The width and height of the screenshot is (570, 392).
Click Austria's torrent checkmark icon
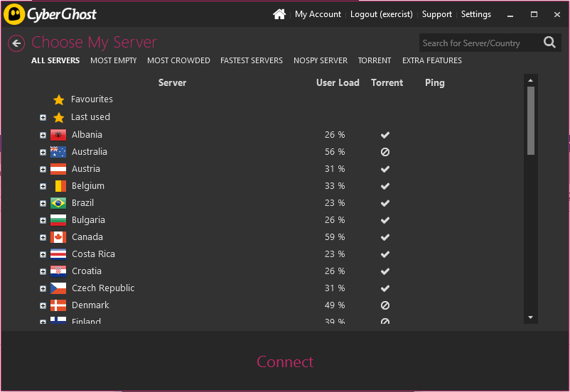(x=385, y=169)
